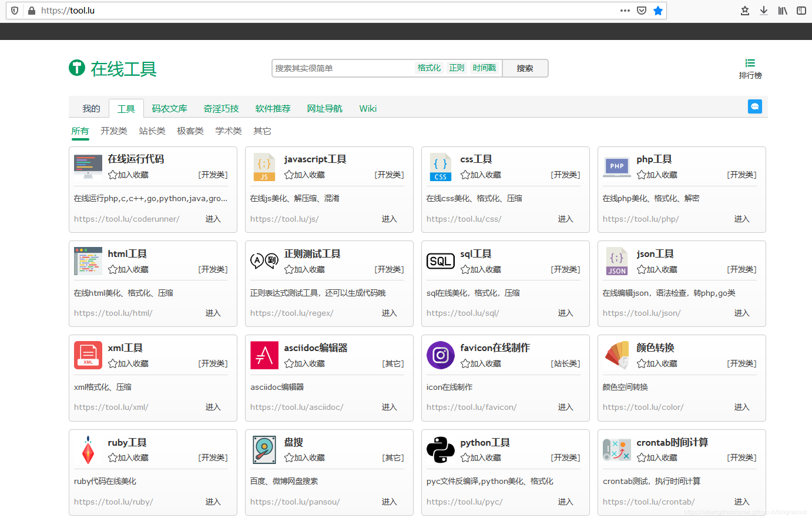Click the 正则测试工具 regex icon
Image resolution: width=812 pixels, height=521 pixels.
tap(264, 261)
